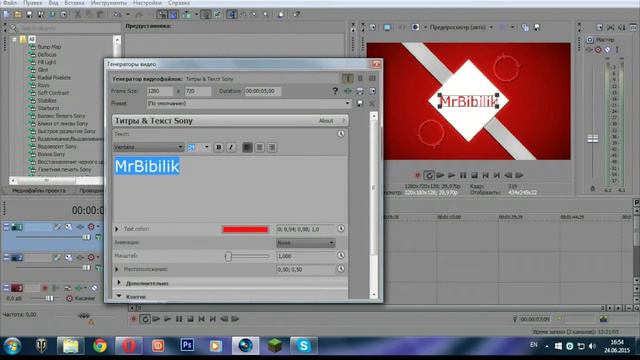The height and width of the screenshot is (360, 640).
Task: Collapse the Контур section
Action: [x=119, y=296]
